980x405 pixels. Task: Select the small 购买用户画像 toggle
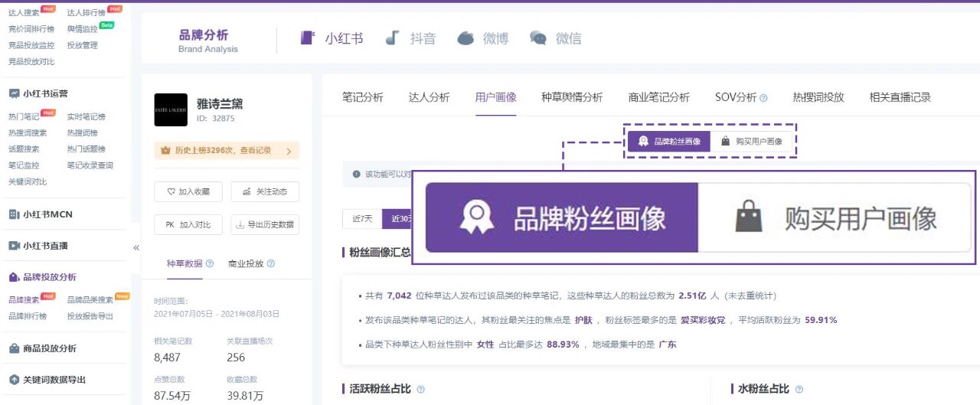(752, 142)
